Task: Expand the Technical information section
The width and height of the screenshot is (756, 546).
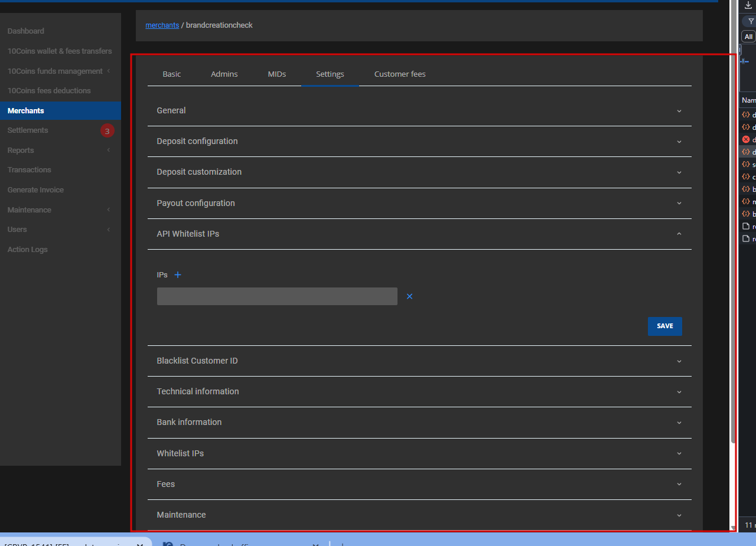Action: click(419, 392)
